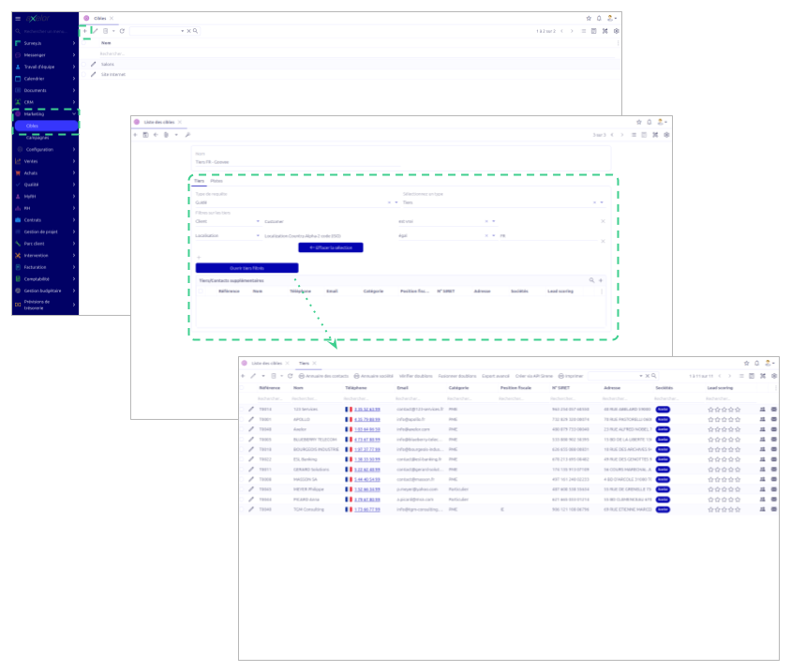Viewport: 791px width, 672px height.
Task: Click the wrench tool icon in Liste des cibles toolbar
Action: [187, 135]
